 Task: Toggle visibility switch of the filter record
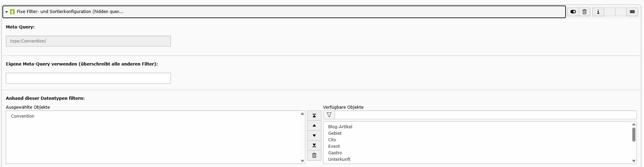pyautogui.click(x=573, y=12)
